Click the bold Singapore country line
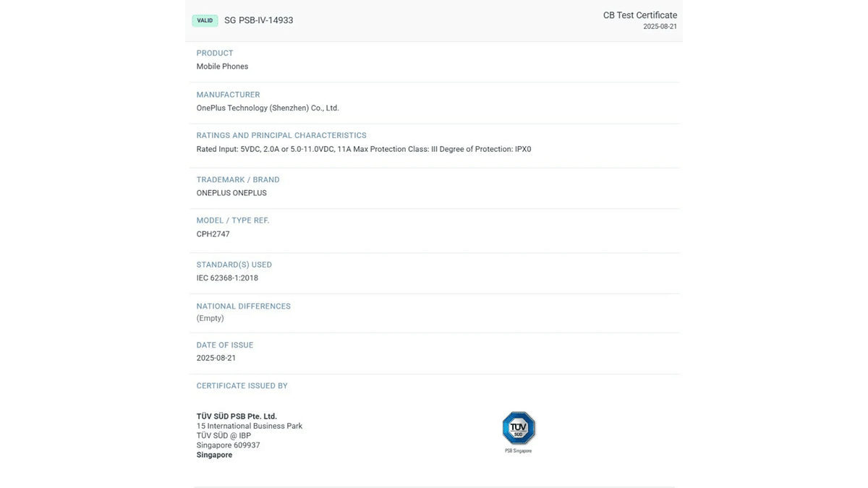The width and height of the screenshot is (868, 488). [x=214, y=455]
